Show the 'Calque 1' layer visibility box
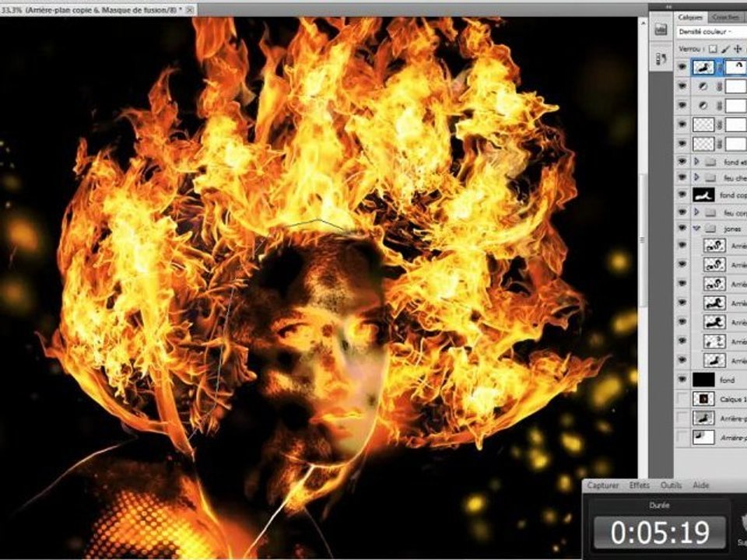747x560 pixels. click(682, 398)
